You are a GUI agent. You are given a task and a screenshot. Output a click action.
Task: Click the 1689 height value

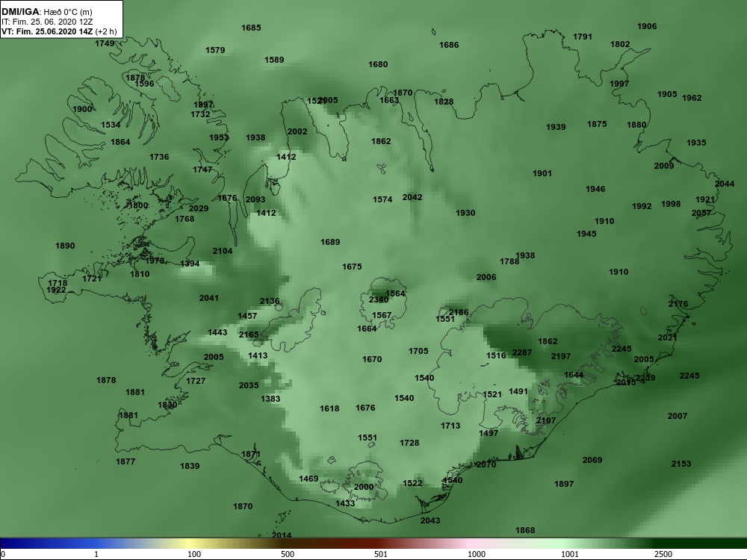[330, 242]
